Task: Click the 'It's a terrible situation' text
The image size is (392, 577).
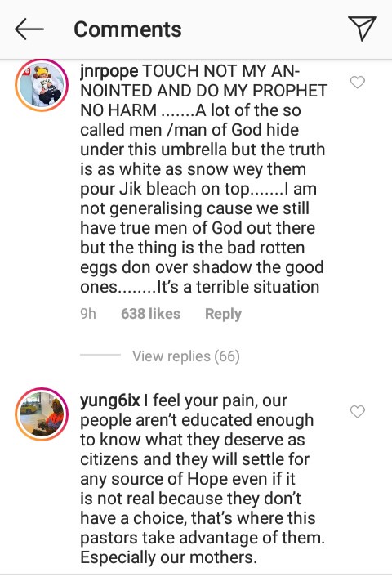Action: [x=238, y=287]
